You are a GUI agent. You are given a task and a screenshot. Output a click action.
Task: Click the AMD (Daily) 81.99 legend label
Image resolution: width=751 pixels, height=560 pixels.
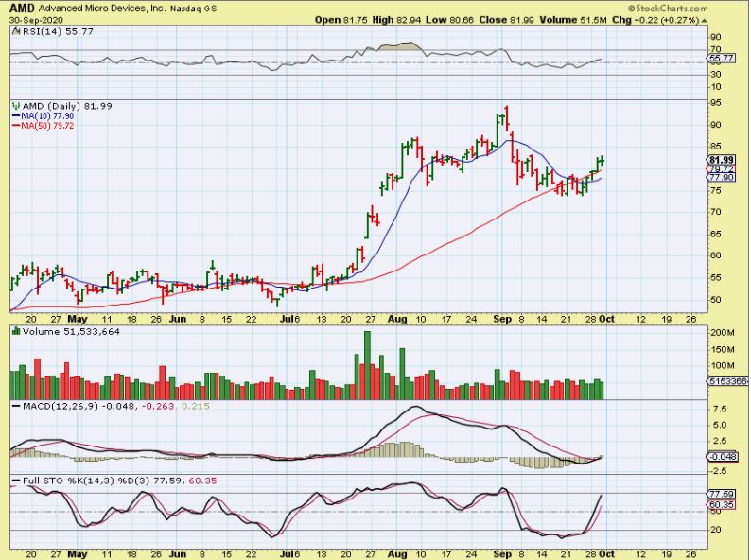click(x=67, y=106)
